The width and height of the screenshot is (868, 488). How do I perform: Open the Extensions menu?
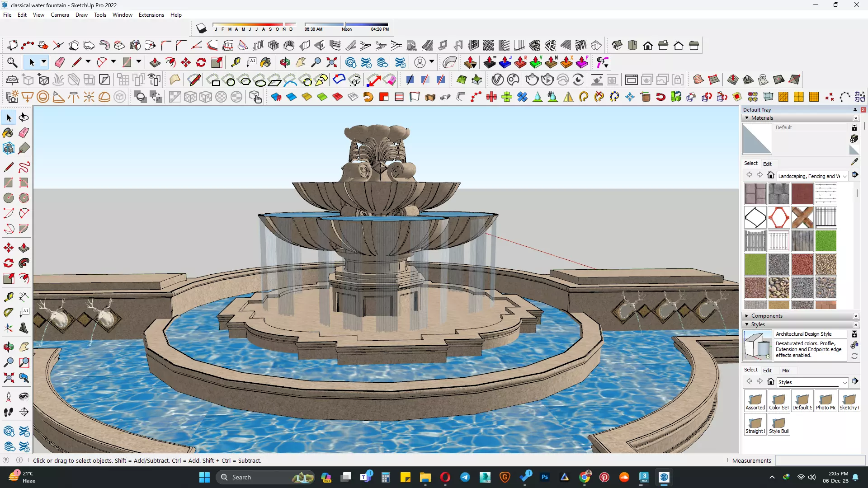click(x=151, y=15)
